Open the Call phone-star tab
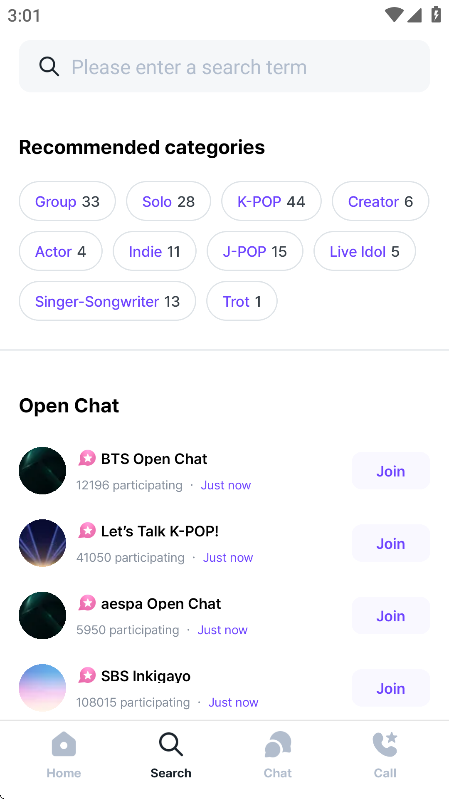Viewport: 449px width, 799px height. (385, 744)
